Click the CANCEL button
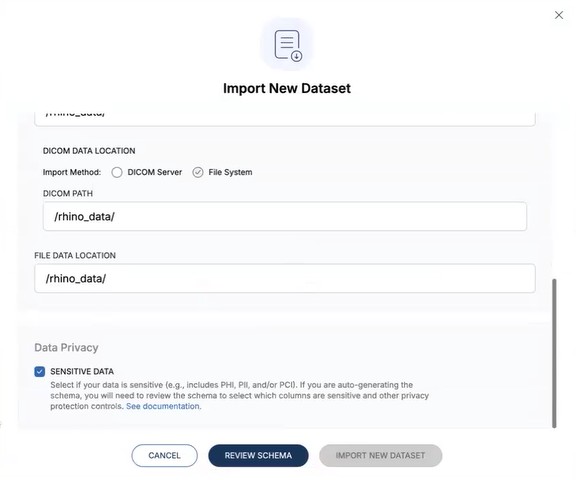 pyautogui.click(x=165, y=455)
